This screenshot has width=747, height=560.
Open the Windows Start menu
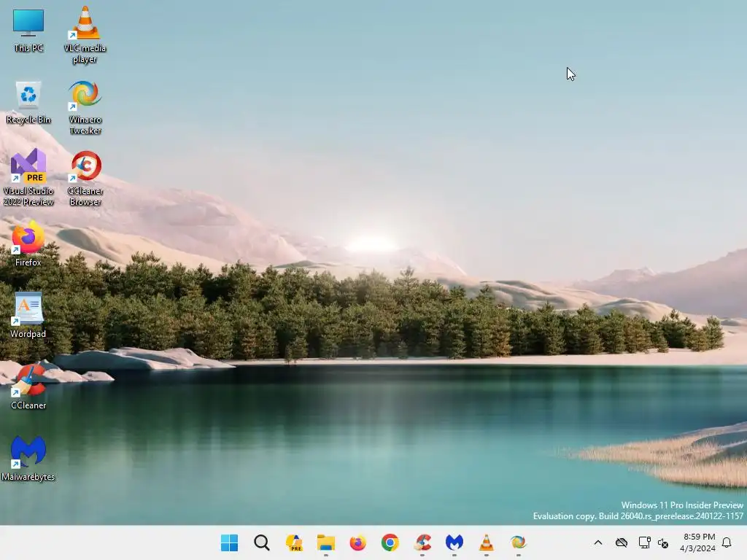coord(229,542)
